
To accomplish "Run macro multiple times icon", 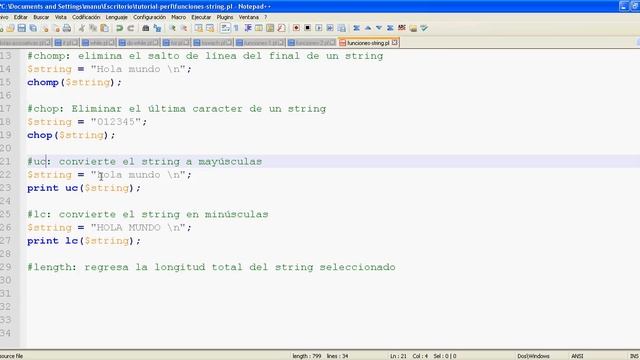I will tap(330, 28).
